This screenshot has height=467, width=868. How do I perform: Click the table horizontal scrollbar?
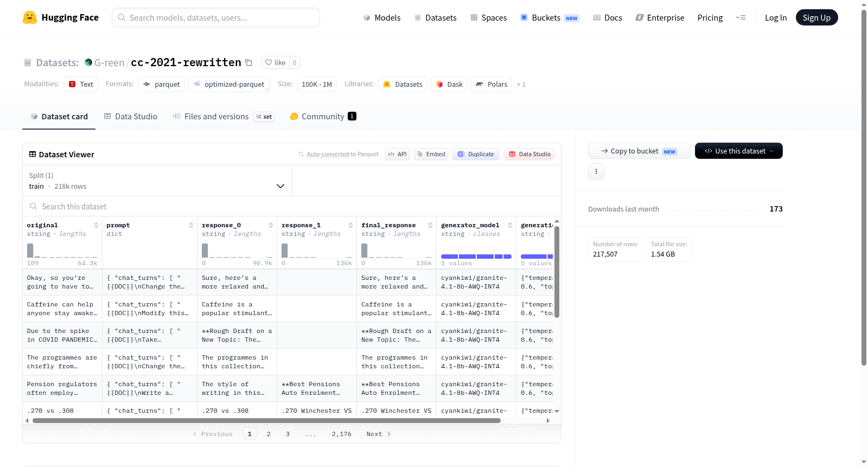click(266, 420)
